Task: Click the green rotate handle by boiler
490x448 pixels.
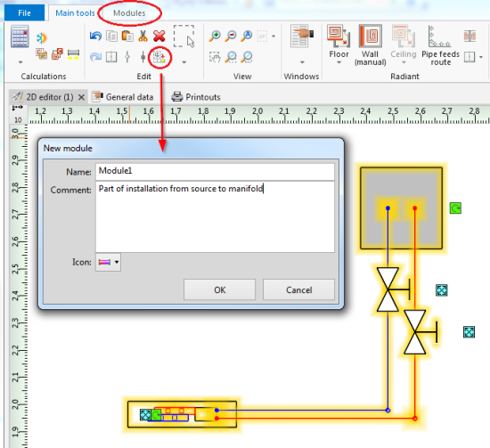Action: click(455, 208)
